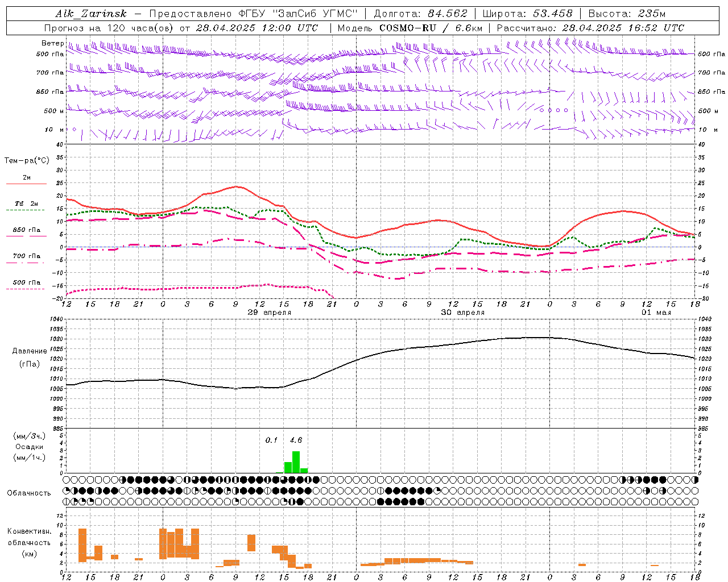Click the 30 апреля date label
The image size is (728, 582).
(463, 313)
